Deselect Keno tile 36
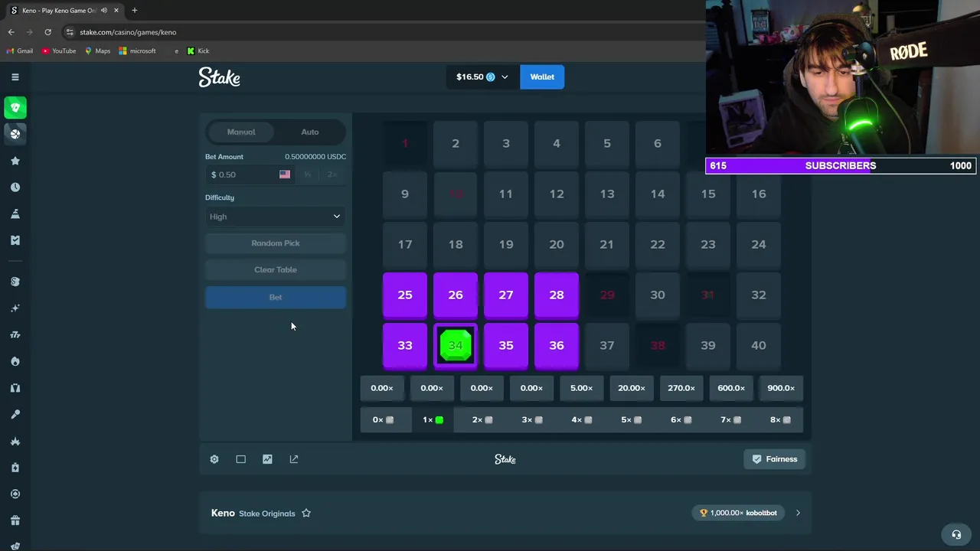The width and height of the screenshot is (980, 551). (x=557, y=345)
